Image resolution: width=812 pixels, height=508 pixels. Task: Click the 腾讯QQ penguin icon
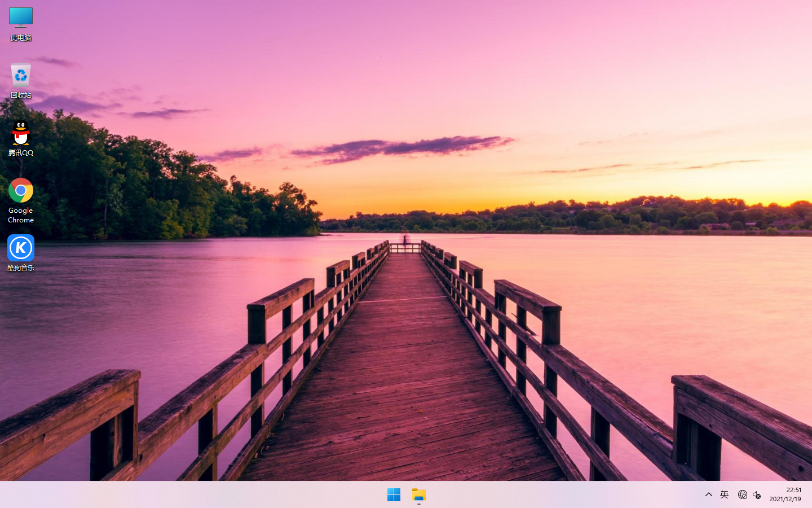click(21, 133)
